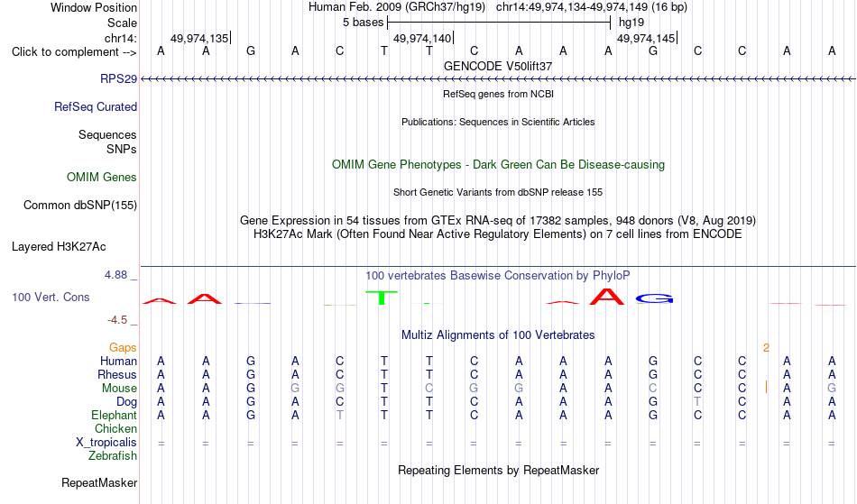The height and width of the screenshot is (504, 857).
Task: Click the chr14: ruler label
Action: click(x=121, y=39)
